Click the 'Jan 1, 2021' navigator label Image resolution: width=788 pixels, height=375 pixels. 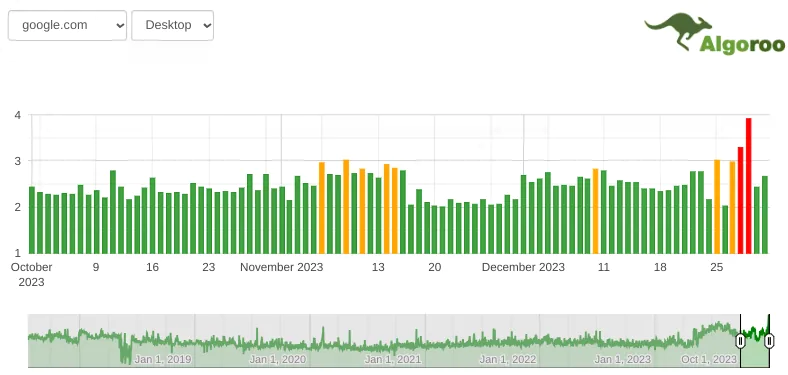[392, 360]
